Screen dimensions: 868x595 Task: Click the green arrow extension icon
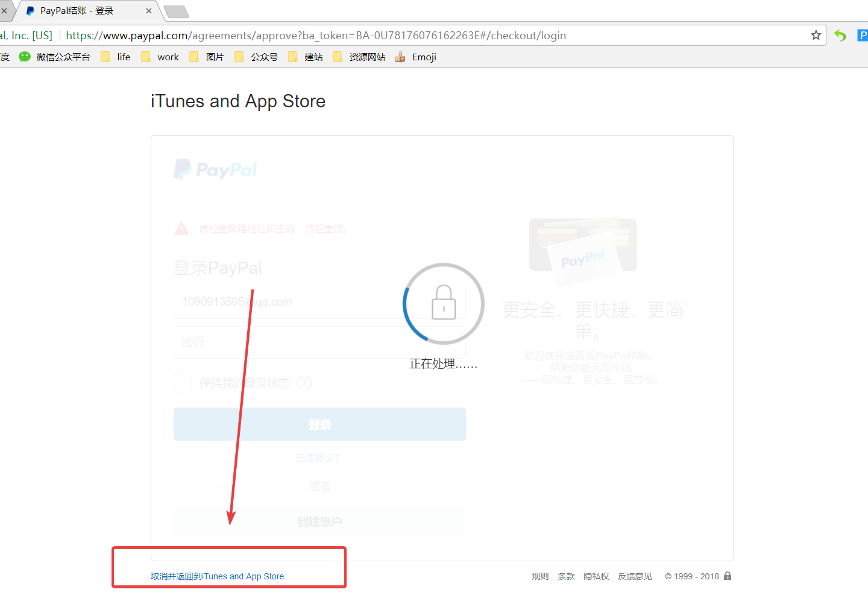coord(840,36)
